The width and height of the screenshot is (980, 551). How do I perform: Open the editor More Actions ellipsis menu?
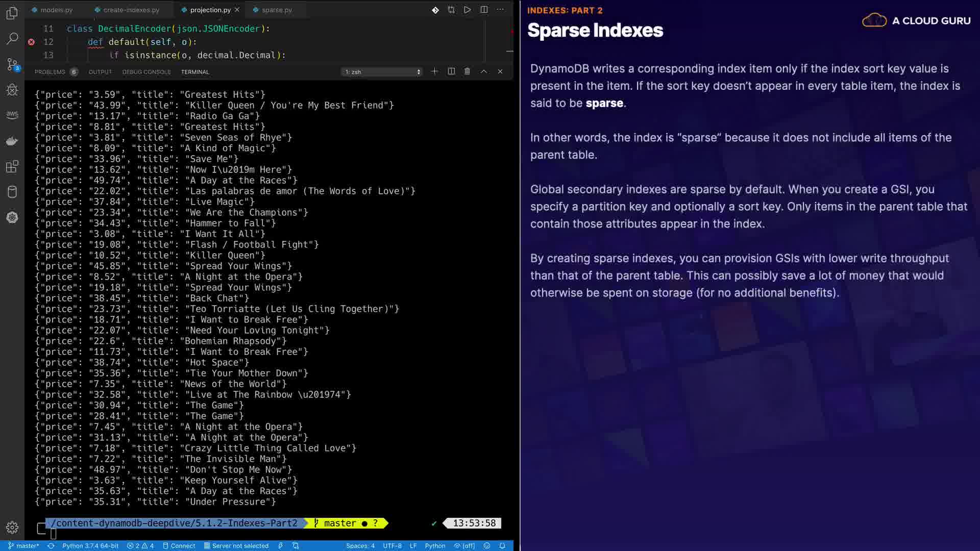coord(500,10)
